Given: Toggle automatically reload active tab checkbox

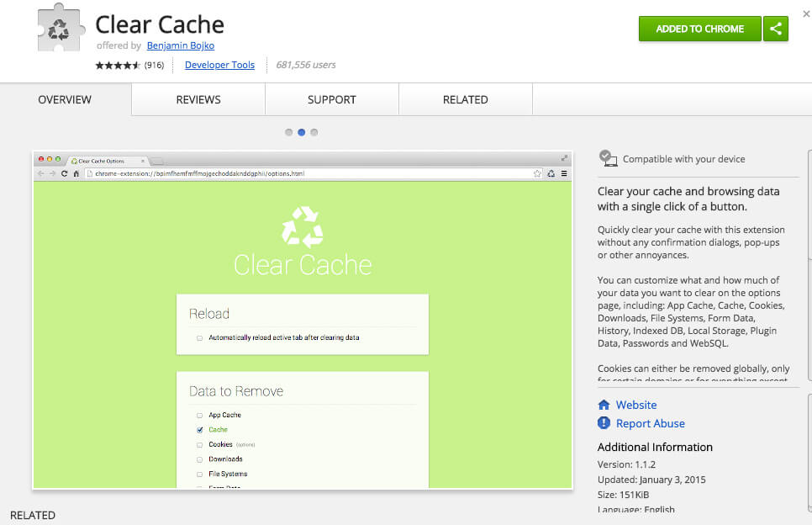Looking at the screenshot, I should tap(199, 338).
